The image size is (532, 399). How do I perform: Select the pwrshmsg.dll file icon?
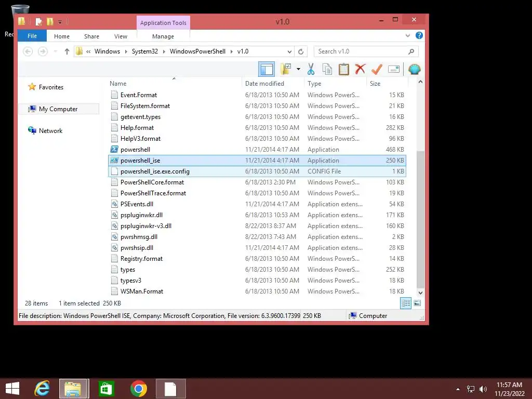[x=114, y=236]
